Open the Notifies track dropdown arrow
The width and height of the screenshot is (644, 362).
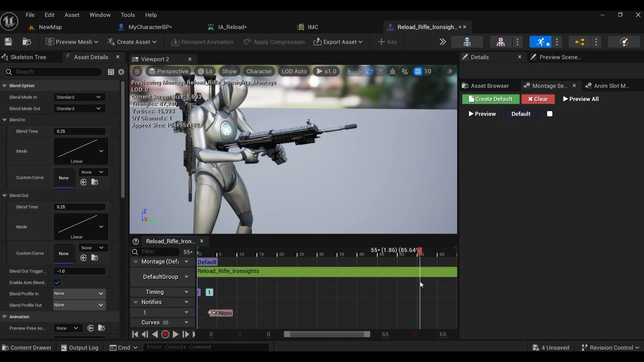187,302
